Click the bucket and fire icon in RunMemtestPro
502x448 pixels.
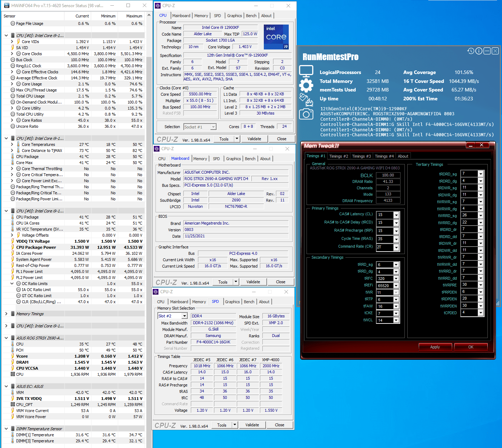pyautogui.click(x=306, y=100)
